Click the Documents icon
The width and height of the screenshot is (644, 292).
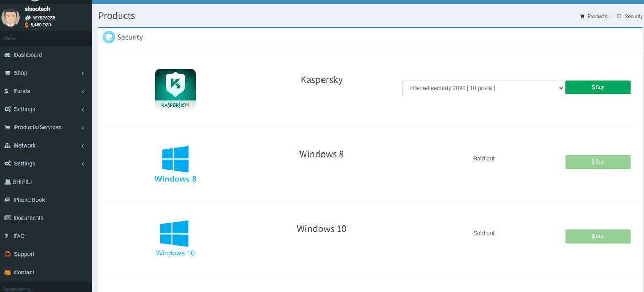coord(8,218)
